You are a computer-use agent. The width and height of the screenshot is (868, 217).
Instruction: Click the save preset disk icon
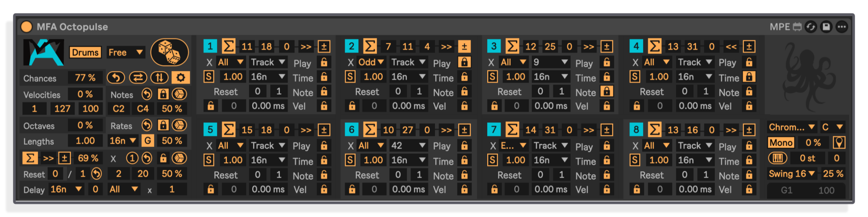pyautogui.click(x=826, y=27)
